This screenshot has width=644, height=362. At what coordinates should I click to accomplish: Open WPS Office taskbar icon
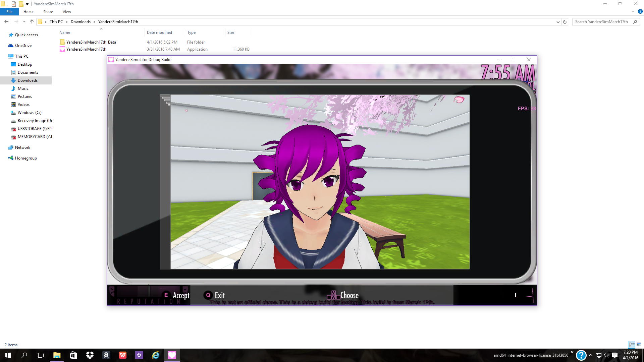click(x=122, y=355)
